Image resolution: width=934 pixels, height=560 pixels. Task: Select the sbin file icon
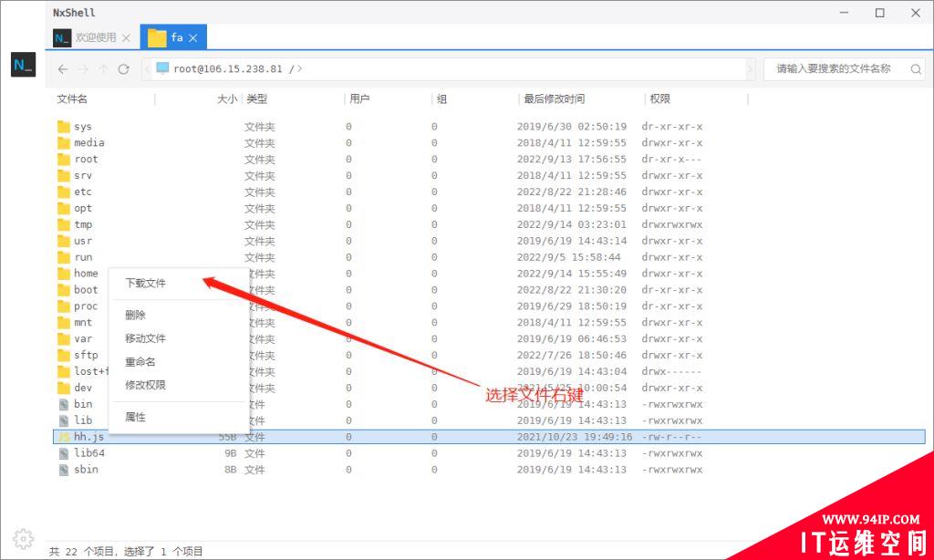64,470
